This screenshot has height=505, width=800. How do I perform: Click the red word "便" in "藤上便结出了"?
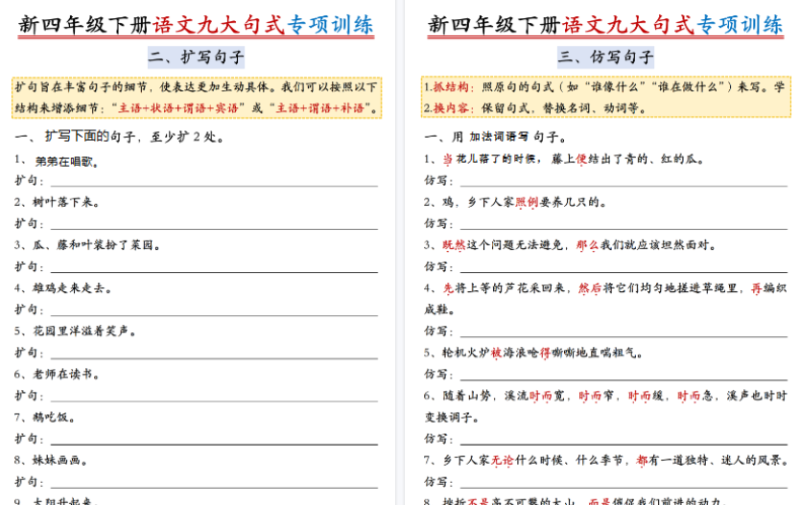click(x=582, y=159)
